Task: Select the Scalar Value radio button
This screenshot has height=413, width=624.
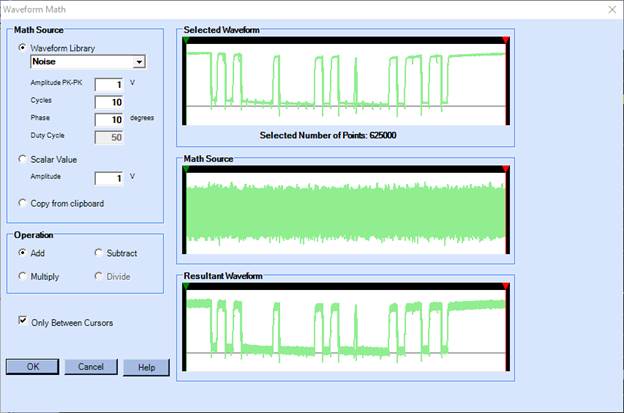Action: [23, 159]
